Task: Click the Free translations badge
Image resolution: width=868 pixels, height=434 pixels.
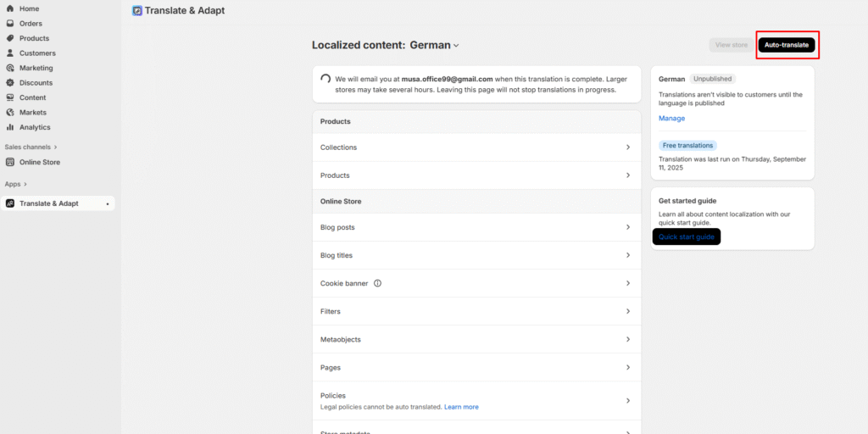Action: point(687,146)
